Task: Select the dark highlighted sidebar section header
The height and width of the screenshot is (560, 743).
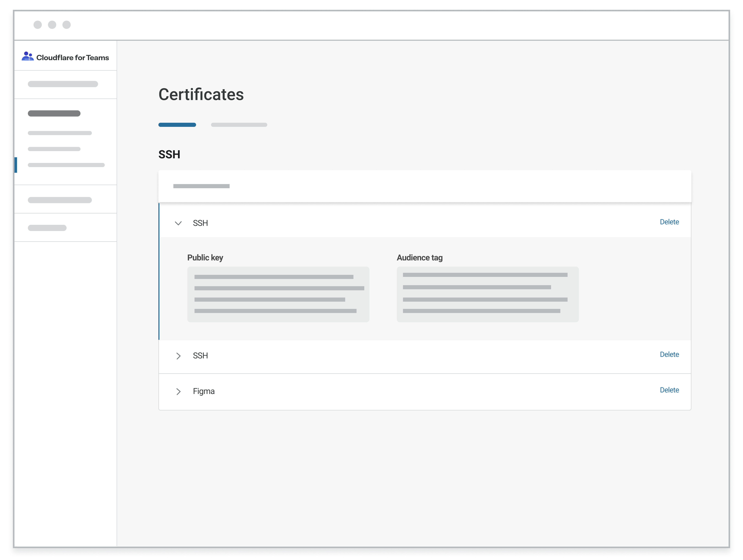Action: [x=54, y=113]
